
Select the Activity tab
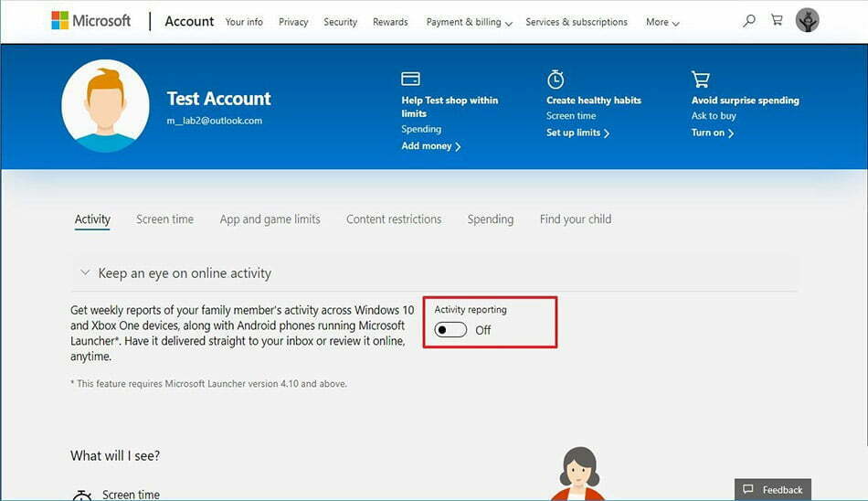click(x=92, y=219)
